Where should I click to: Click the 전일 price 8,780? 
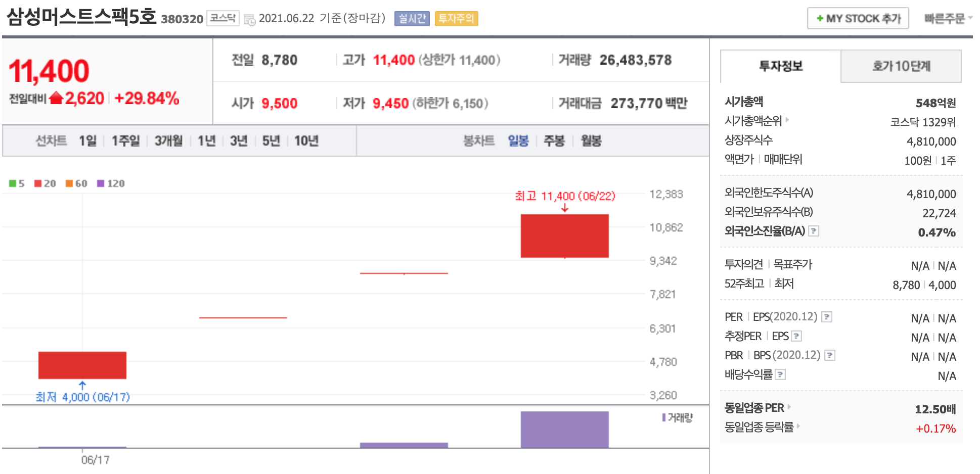point(279,60)
